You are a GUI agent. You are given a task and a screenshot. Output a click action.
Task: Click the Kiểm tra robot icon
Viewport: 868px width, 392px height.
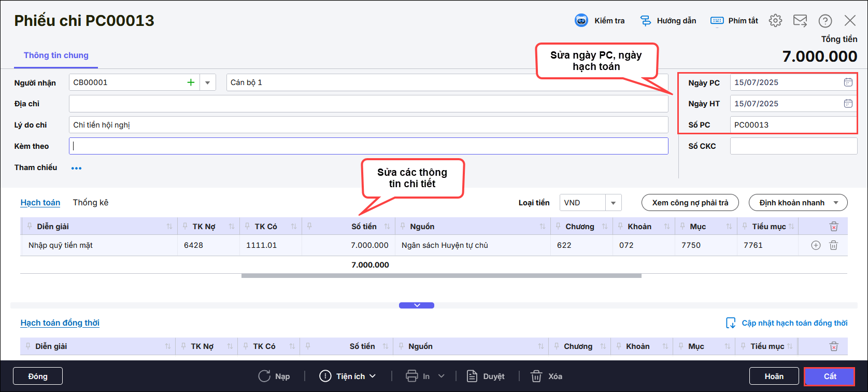point(581,21)
